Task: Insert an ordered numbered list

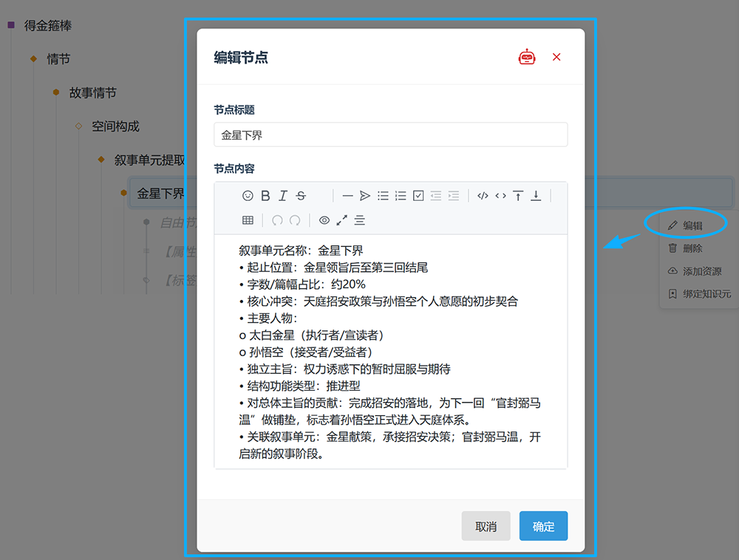Action: tap(401, 196)
